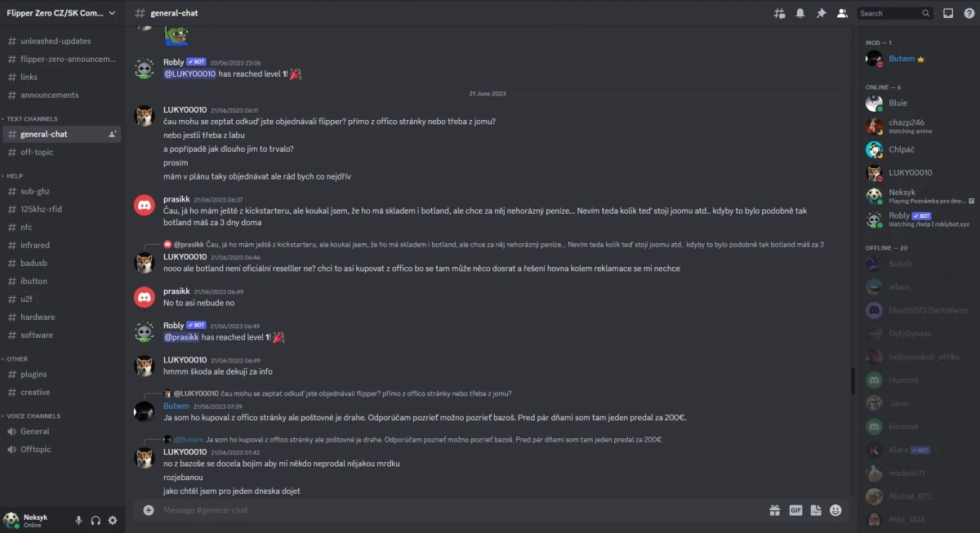Viewport: 980px width, 533px height.
Task: Toggle the member list visibility
Action: pyautogui.click(x=842, y=13)
